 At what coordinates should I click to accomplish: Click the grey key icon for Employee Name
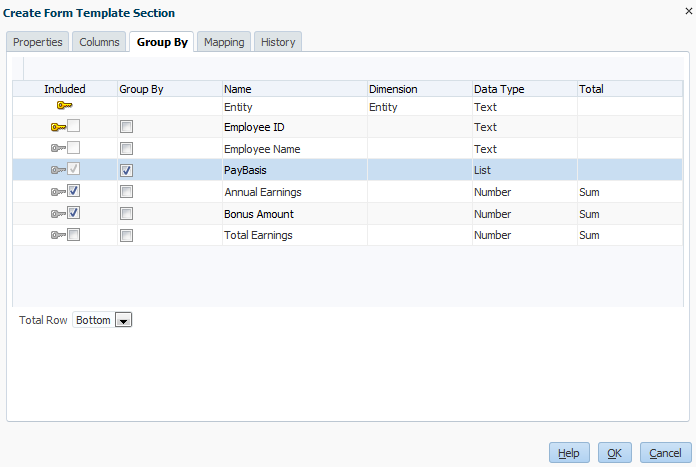(x=58, y=149)
